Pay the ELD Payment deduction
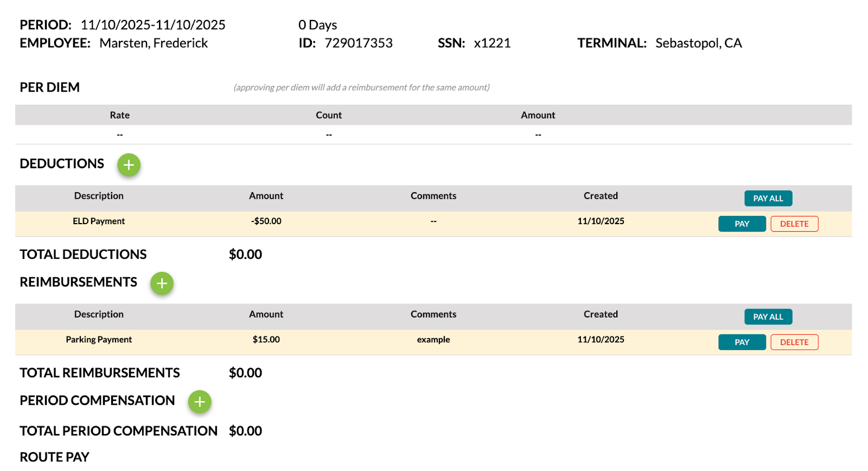The width and height of the screenshot is (868, 471). [742, 224]
